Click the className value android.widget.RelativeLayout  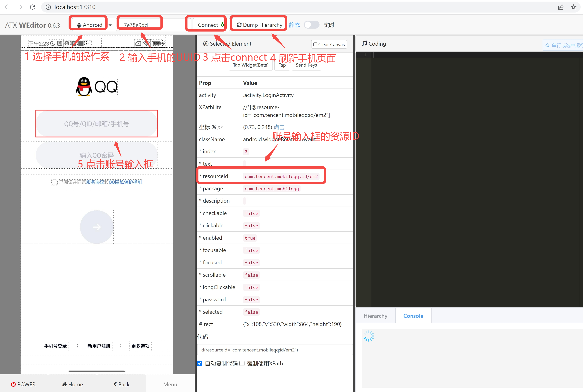[x=279, y=139]
